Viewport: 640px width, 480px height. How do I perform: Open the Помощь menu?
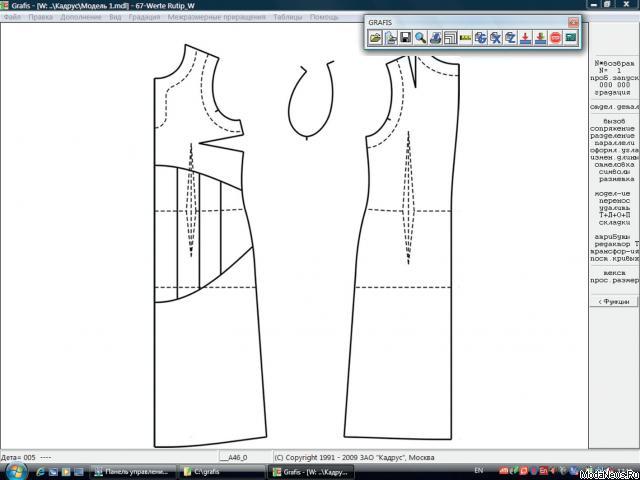point(324,17)
